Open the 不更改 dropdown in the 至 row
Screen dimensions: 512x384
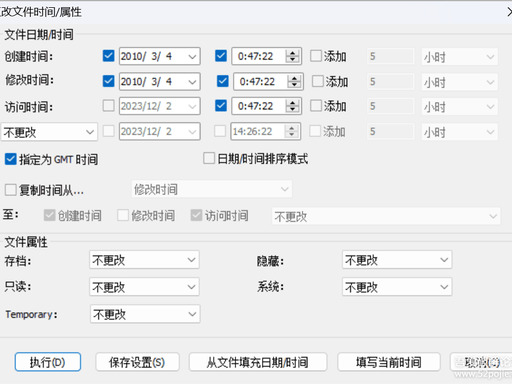point(386,216)
